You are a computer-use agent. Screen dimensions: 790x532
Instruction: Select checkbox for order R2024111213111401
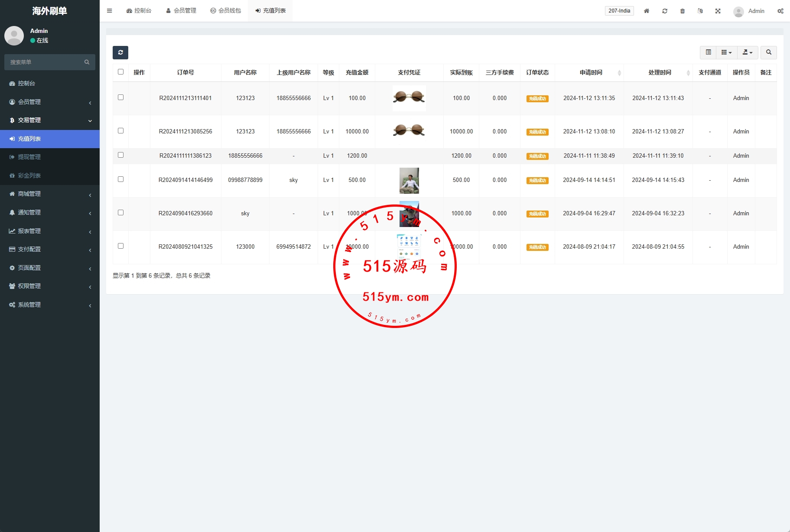(120, 97)
